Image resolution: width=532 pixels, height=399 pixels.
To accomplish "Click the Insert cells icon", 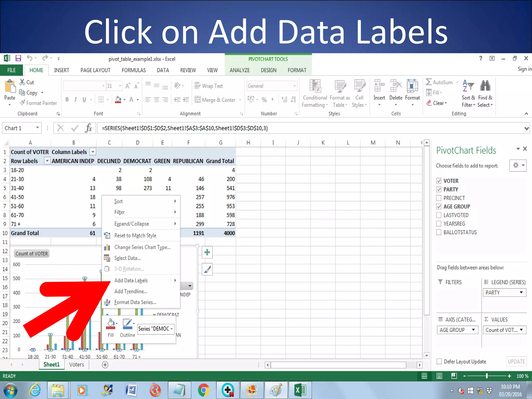I will 379,86.
